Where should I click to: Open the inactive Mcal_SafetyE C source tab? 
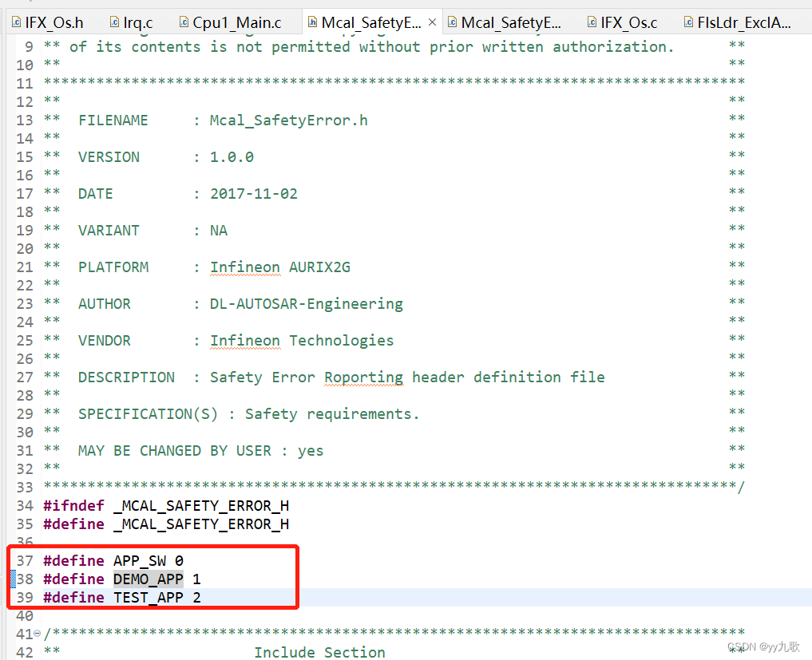511,23
